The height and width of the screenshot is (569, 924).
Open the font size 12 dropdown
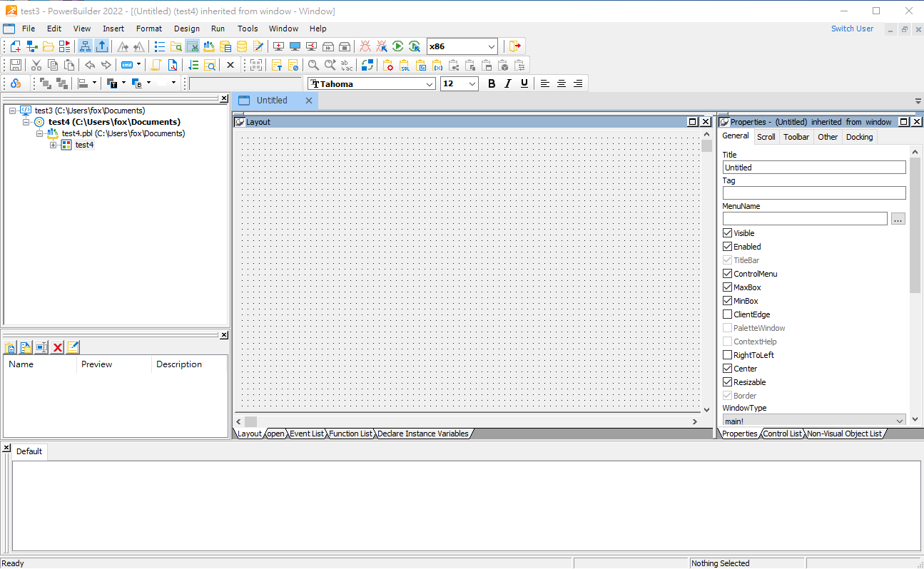472,84
